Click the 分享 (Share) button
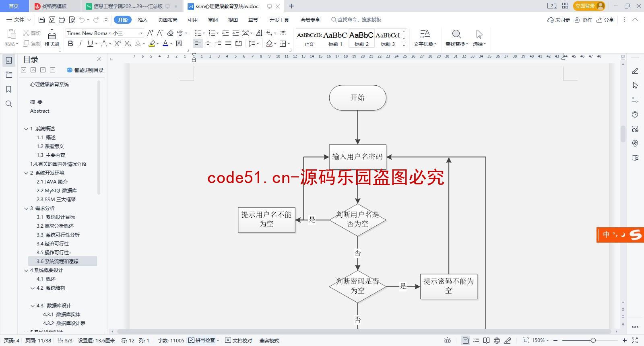 tap(605, 20)
